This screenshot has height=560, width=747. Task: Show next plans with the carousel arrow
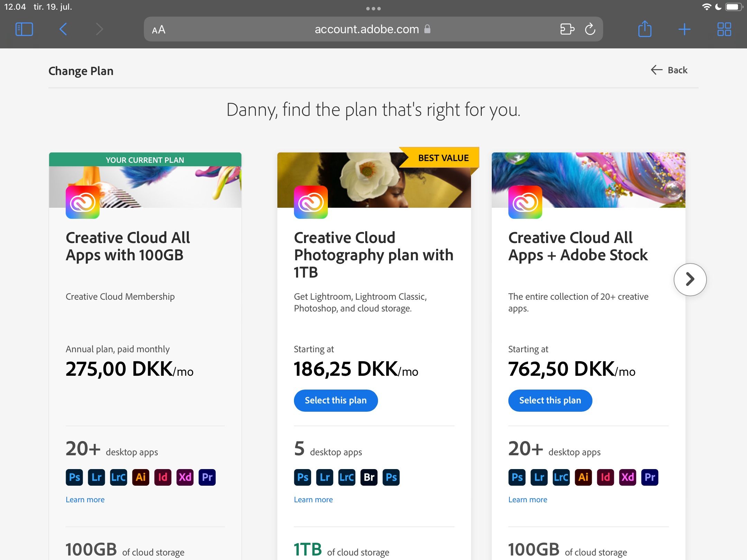tap(690, 279)
